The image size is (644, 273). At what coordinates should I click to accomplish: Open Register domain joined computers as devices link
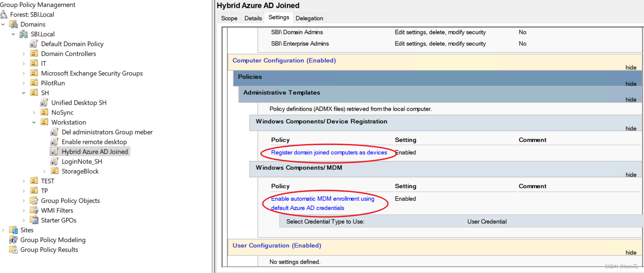click(x=329, y=152)
